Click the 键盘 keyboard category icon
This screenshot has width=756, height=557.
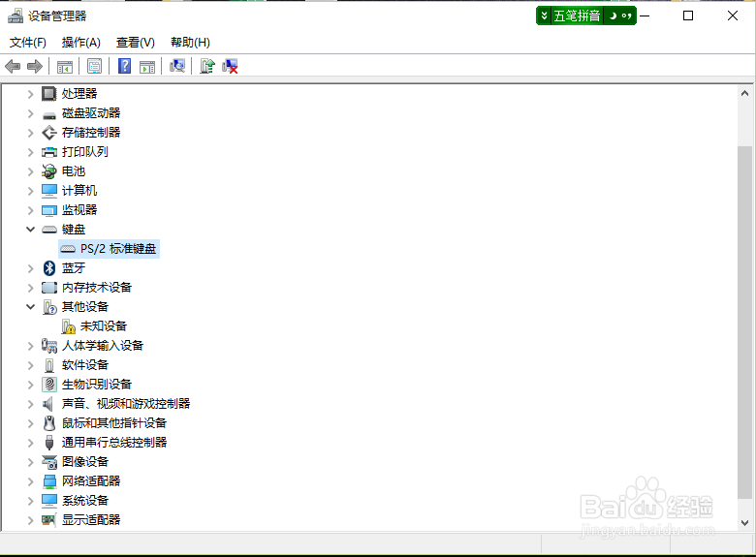(x=49, y=230)
